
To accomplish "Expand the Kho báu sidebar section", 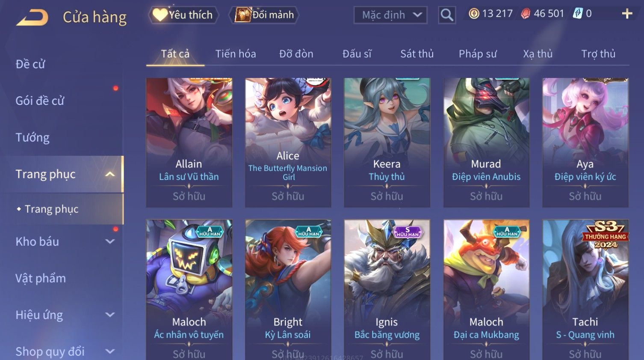I will pos(110,241).
